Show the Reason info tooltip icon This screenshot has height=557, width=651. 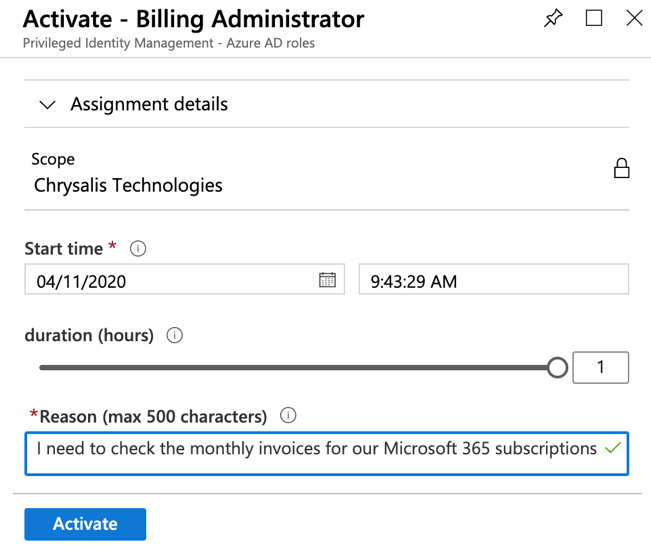click(288, 416)
